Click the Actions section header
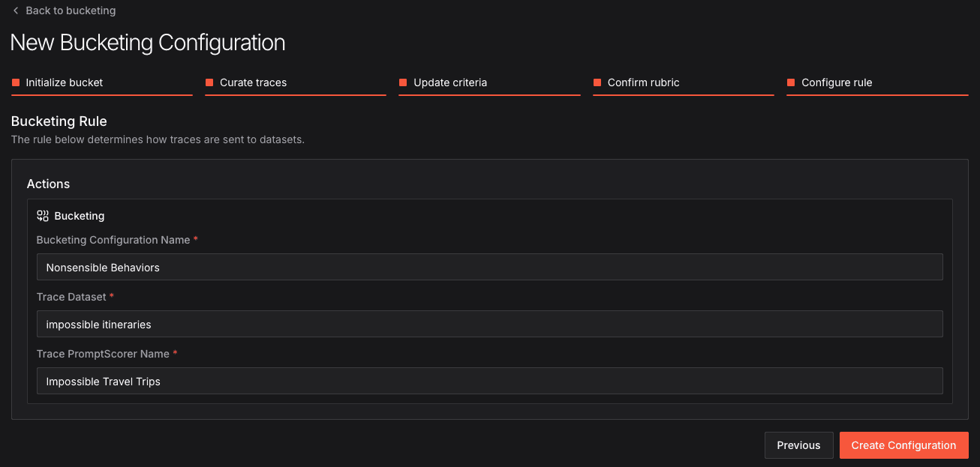This screenshot has height=467, width=980. (48, 184)
